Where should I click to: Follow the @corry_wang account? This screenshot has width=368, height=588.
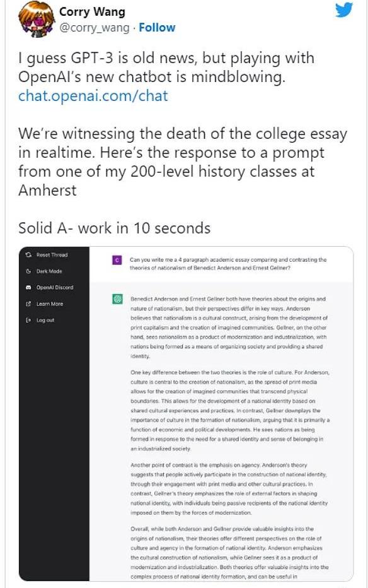157,27
